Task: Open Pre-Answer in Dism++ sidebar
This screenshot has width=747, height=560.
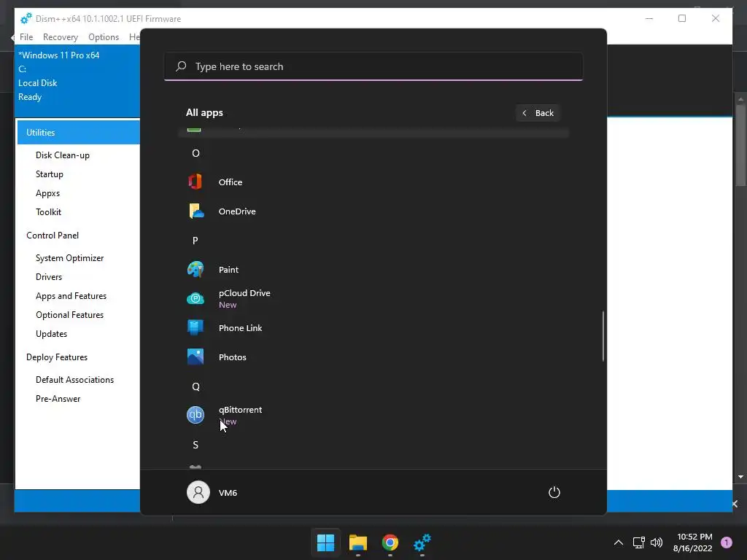Action: 58,399
